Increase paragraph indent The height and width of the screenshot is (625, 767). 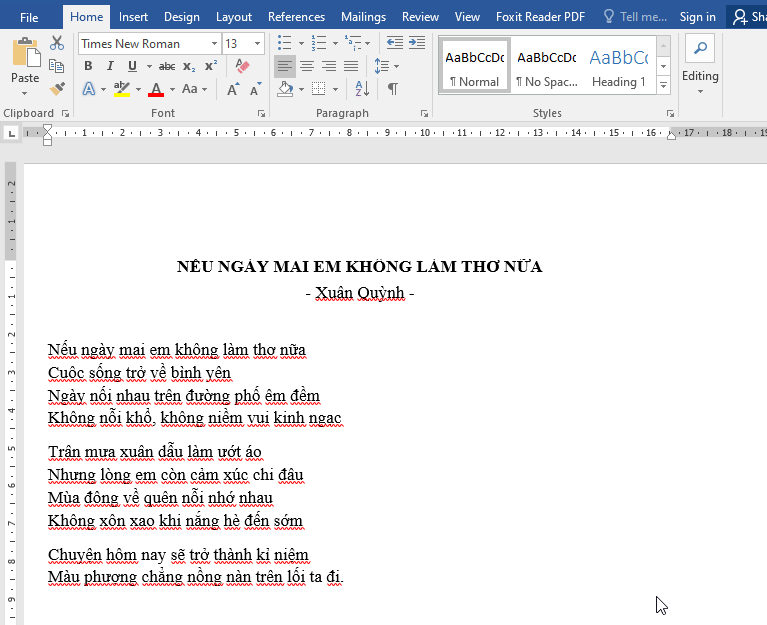(416, 43)
